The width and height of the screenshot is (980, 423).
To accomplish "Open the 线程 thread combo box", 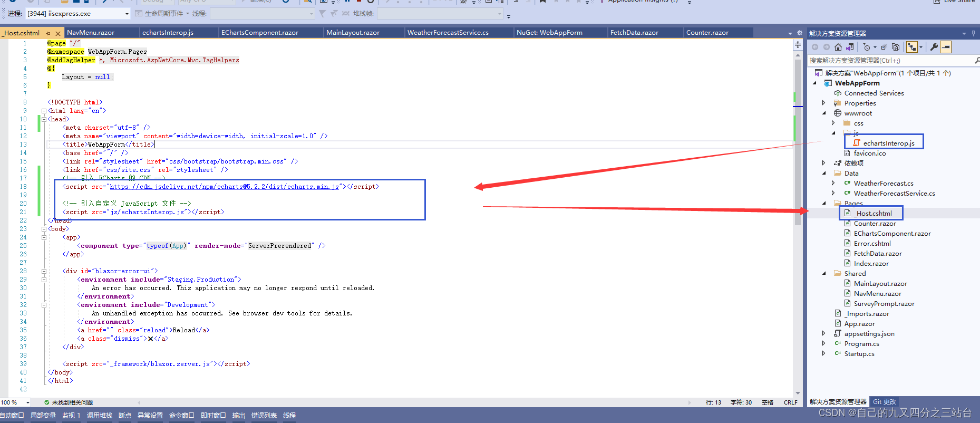I will coord(262,13).
